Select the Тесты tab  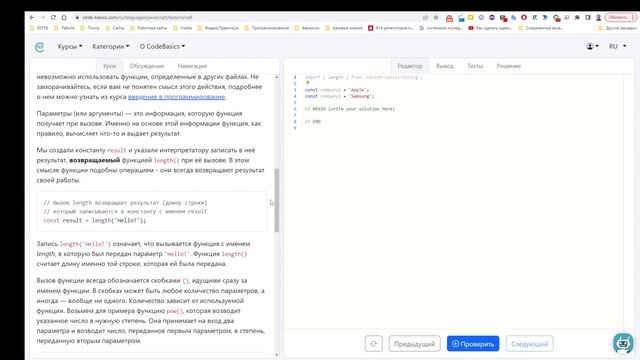(x=475, y=66)
